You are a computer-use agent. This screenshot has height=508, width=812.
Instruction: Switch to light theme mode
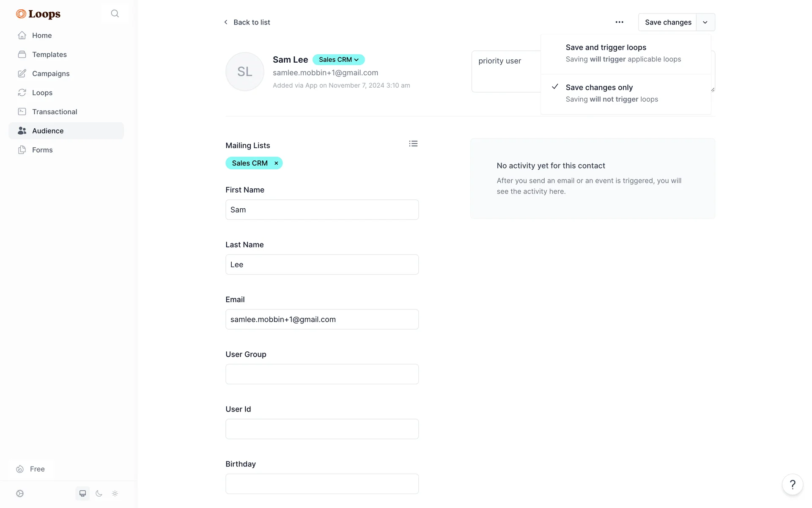115,494
